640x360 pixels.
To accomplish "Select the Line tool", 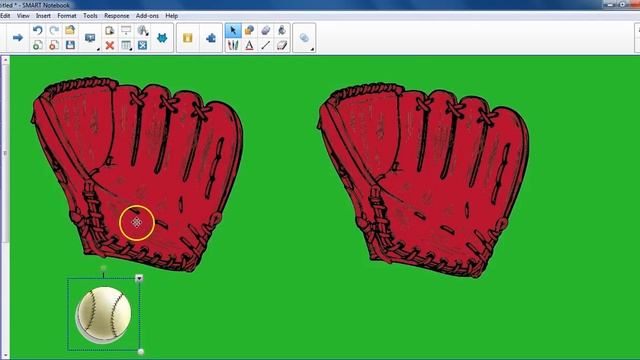I will point(266,45).
